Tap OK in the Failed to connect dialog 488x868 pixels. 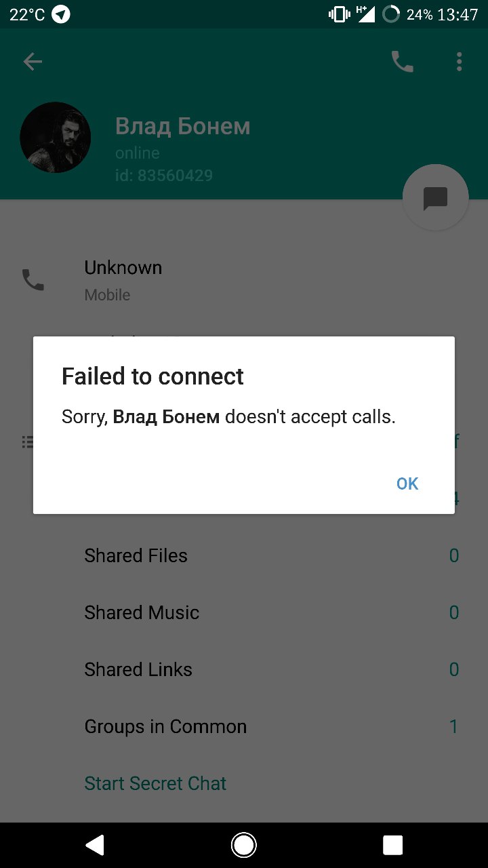(407, 484)
